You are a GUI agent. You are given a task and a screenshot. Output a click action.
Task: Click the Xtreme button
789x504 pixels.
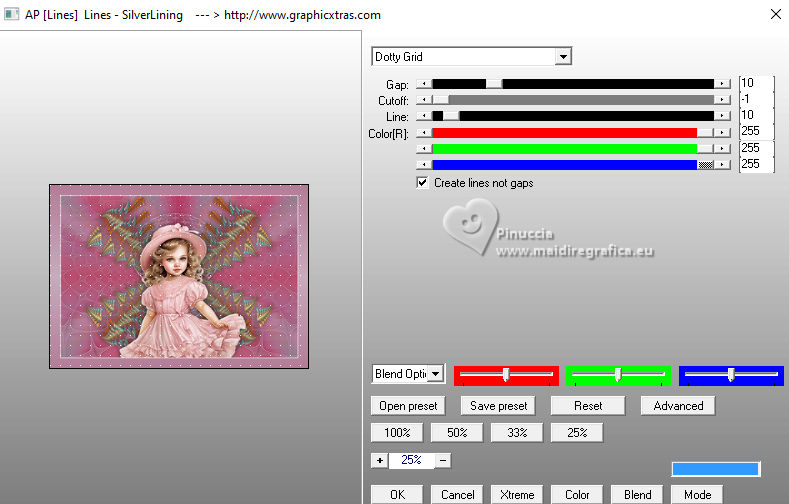[x=517, y=494]
